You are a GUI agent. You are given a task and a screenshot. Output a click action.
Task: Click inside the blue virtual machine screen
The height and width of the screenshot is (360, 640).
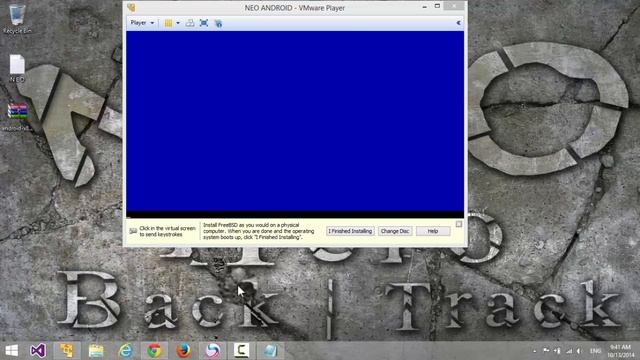point(295,122)
